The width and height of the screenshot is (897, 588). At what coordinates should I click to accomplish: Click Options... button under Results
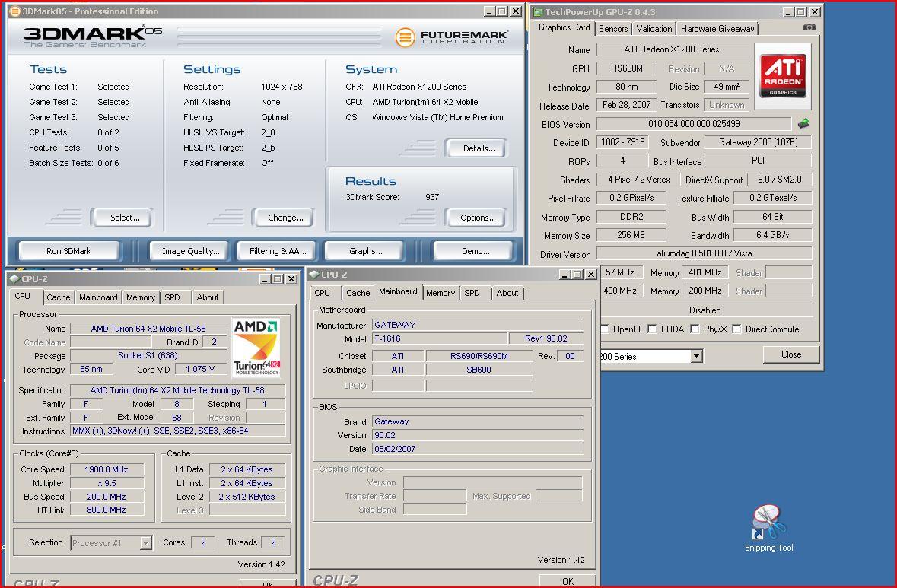[478, 218]
